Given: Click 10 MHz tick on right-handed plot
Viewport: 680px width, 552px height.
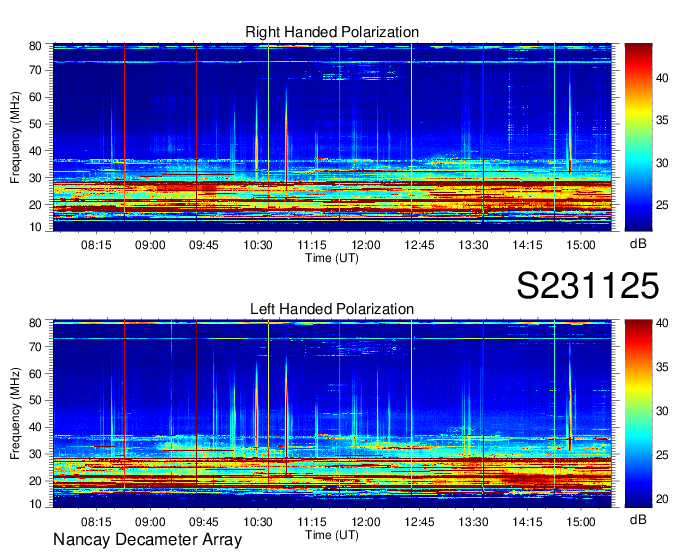Looking at the screenshot, I should pyautogui.click(x=35, y=227).
